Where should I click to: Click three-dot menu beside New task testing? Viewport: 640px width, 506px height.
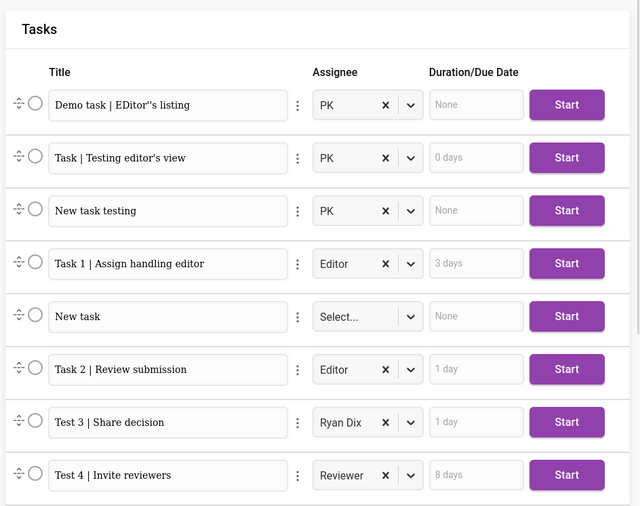pyautogui.click(x=297, y=211)
